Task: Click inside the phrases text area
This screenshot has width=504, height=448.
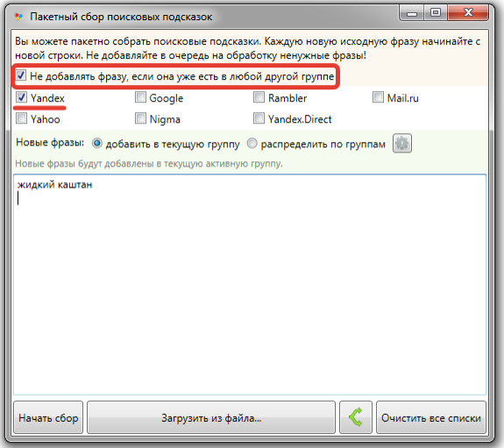Action: click(x=250, y=285)
